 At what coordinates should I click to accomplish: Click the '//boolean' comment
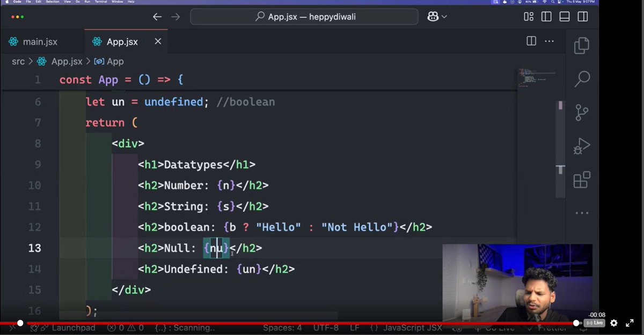coord(246,102)
